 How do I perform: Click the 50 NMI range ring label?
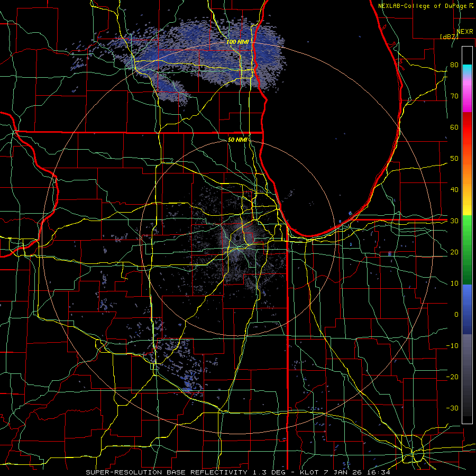237,140
